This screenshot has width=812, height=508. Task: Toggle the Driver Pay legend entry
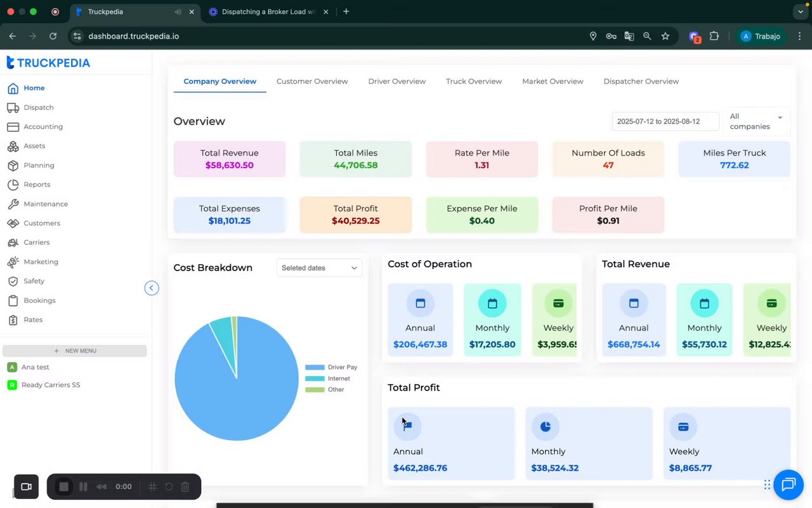click(x=331, y=367)
